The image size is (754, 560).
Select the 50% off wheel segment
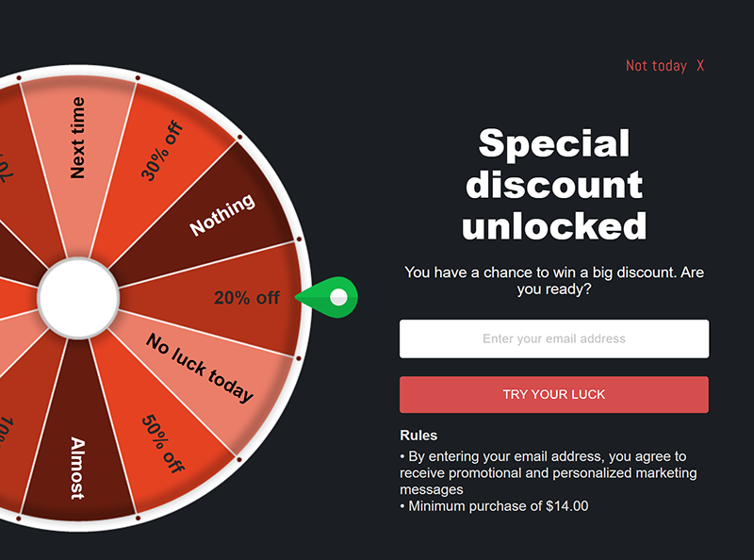(x=163, y=444)
